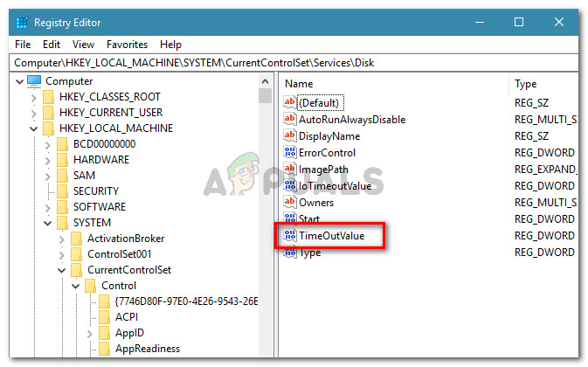This screenshot has height=367, width=588.
Task: Click the HARDWARE folder icon
Action: pyautogui.click(x=63, y=160)
